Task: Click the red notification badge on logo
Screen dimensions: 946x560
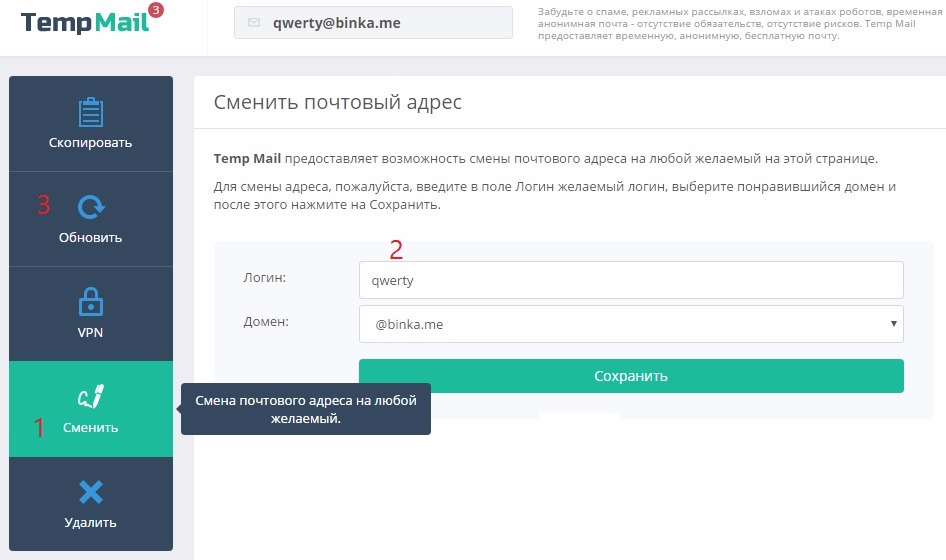Action: [x=155, y=11]
